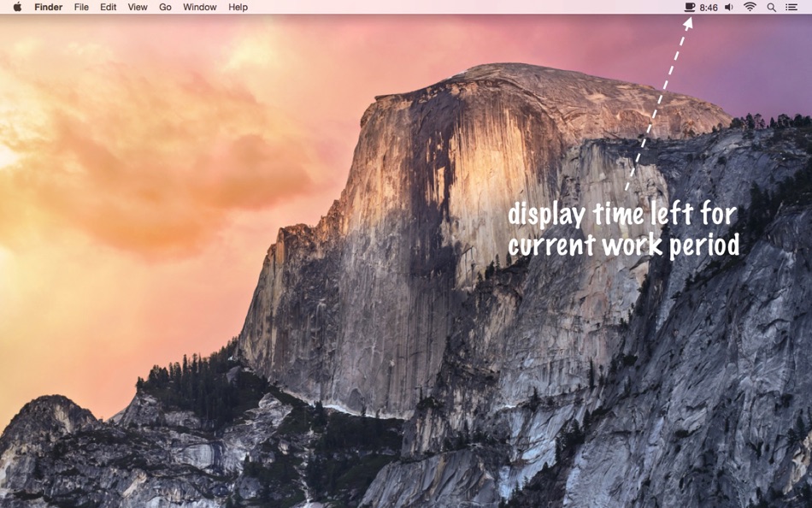Open Spotlight search magnifier
Image resolution: width=812 pixels, height=508 pixels.
tap(772, 7)
